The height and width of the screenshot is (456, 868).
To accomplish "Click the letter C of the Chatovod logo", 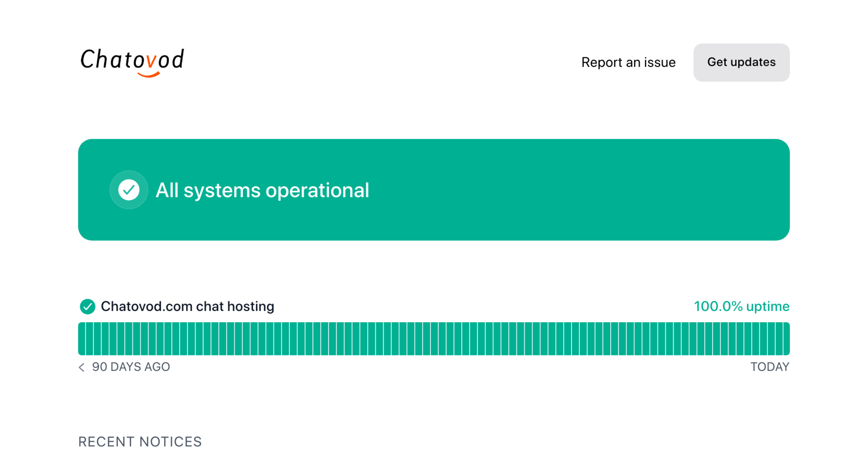I will (87, 59).
